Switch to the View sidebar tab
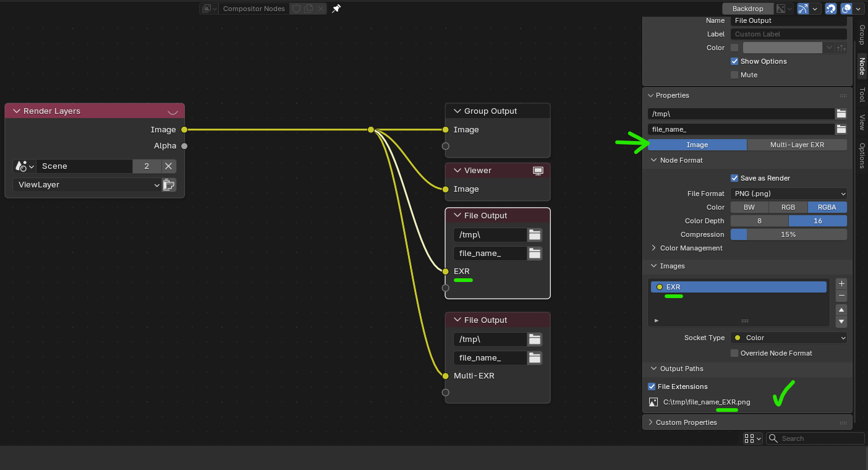The width and height of the screenshot is (868, 470). [861, 122]
